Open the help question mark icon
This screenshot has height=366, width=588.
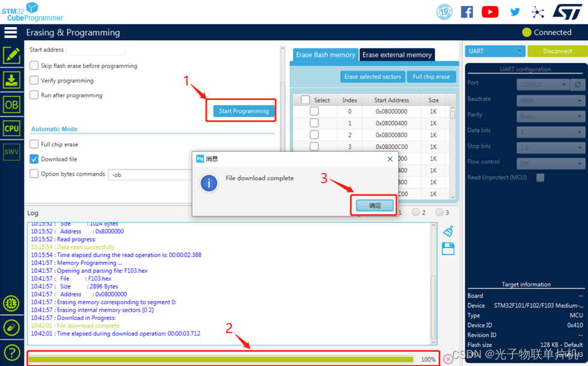click(11, 352)
